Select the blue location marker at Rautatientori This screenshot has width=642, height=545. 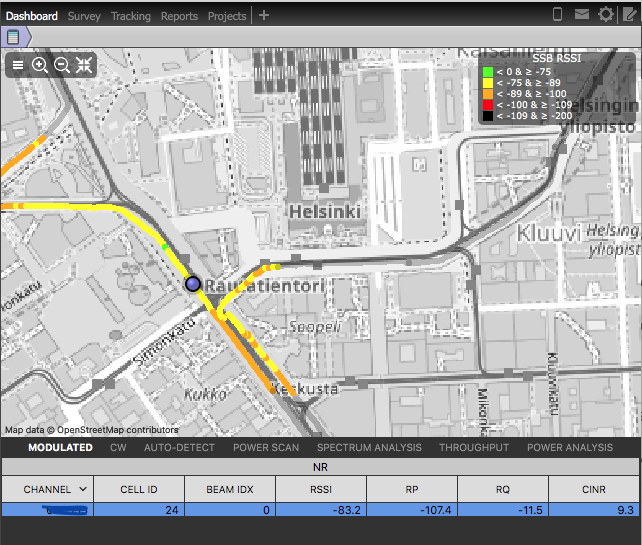[193, 284]
